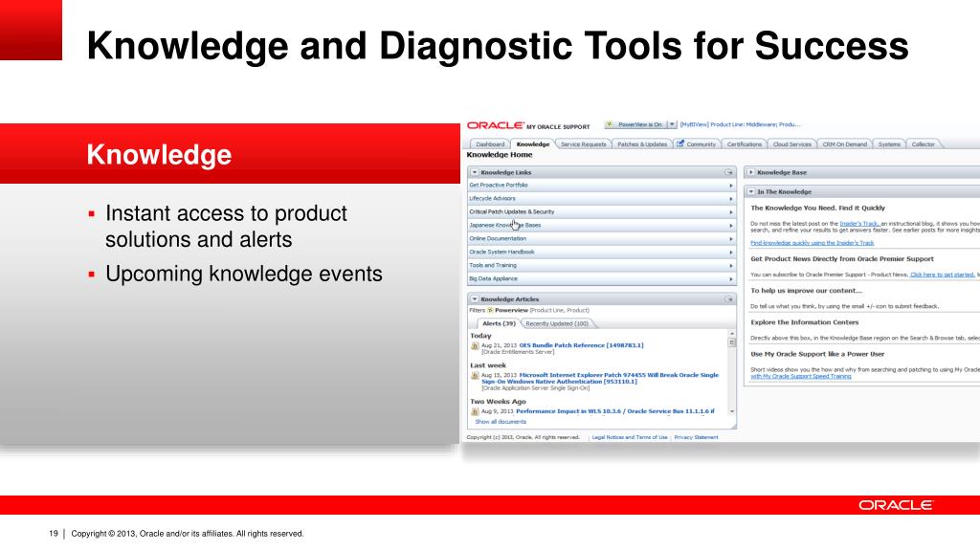
Task: Open the Community tab
Action: 697,144
